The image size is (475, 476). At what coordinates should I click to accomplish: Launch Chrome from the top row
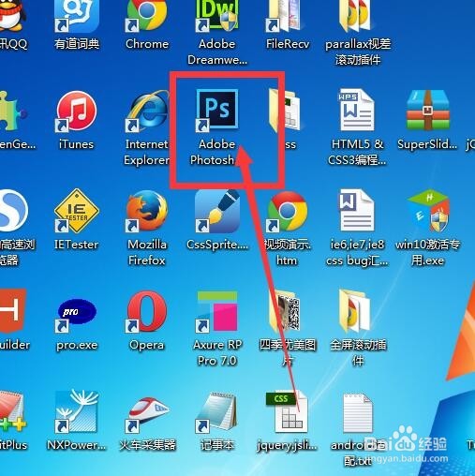click(x=147, y=16)
